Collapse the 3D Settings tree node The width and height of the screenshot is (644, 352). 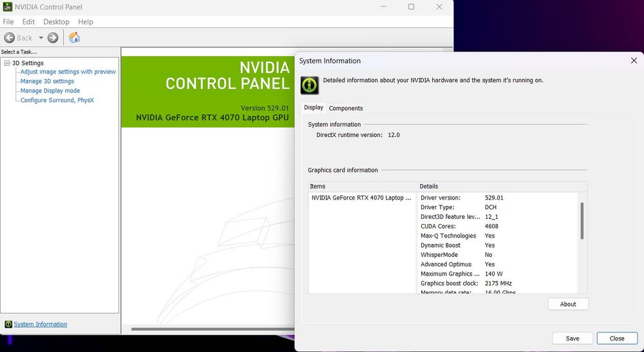tap(6, 63)
